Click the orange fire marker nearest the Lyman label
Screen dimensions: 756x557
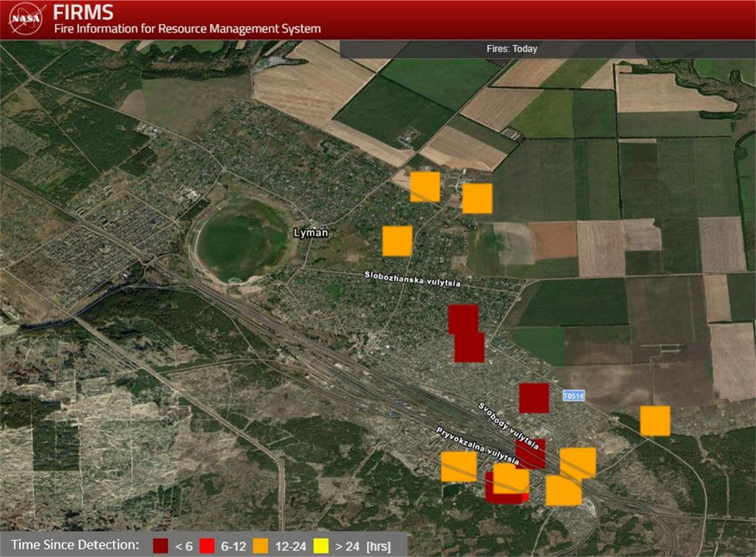397,241
